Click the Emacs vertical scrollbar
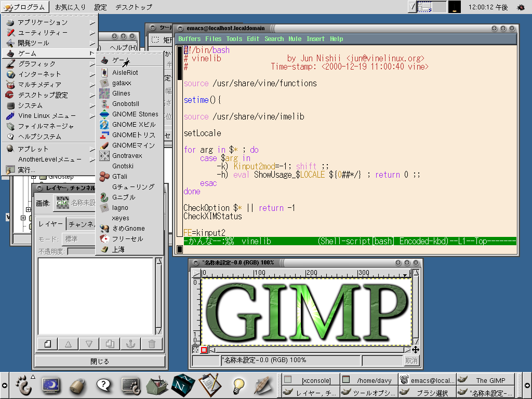The image size is (532, 399). (180, 141)
